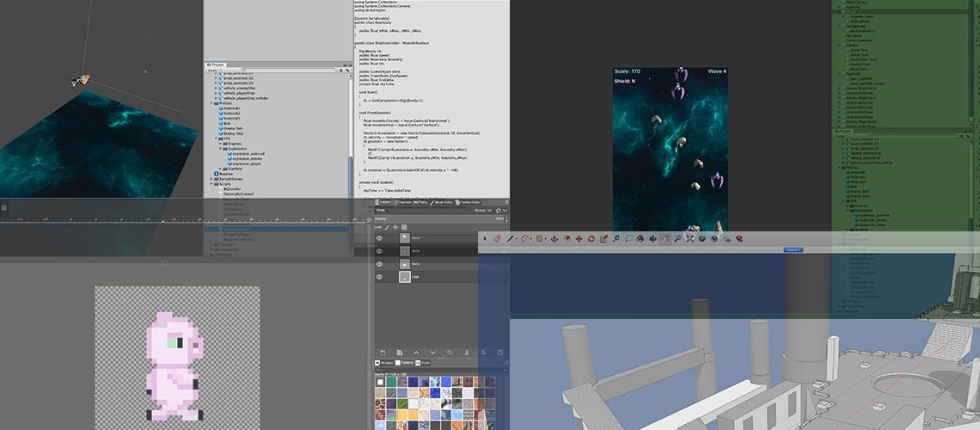Click the Zoom Extents tool
The width and height of the screenshot is (980, 430).
click(690, 238)
